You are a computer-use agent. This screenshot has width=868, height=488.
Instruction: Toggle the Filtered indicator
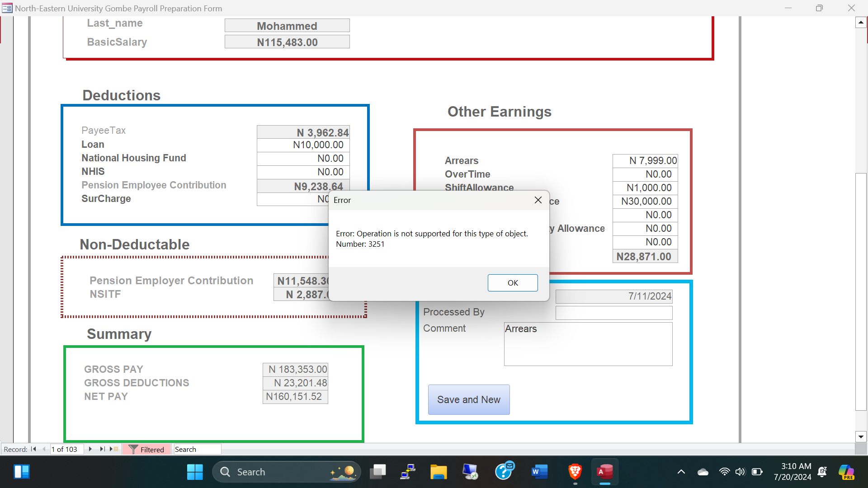click(x=146, y=449)
